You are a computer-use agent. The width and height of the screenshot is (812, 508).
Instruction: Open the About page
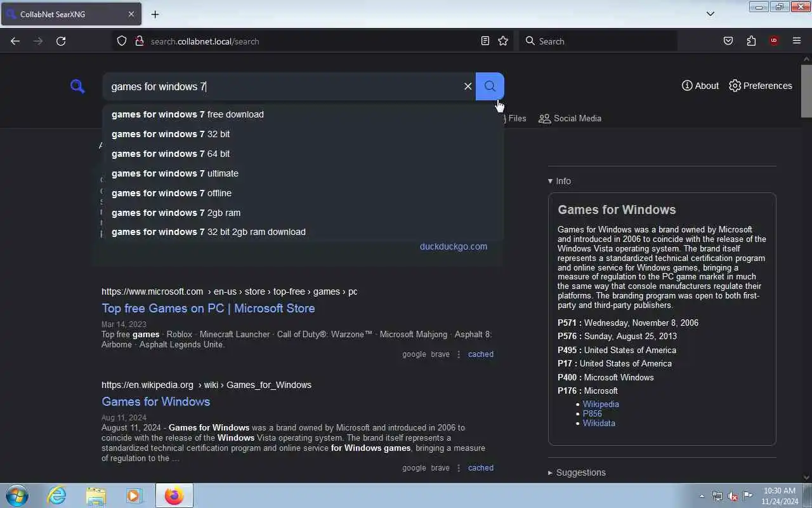click(x=700, y=86)
